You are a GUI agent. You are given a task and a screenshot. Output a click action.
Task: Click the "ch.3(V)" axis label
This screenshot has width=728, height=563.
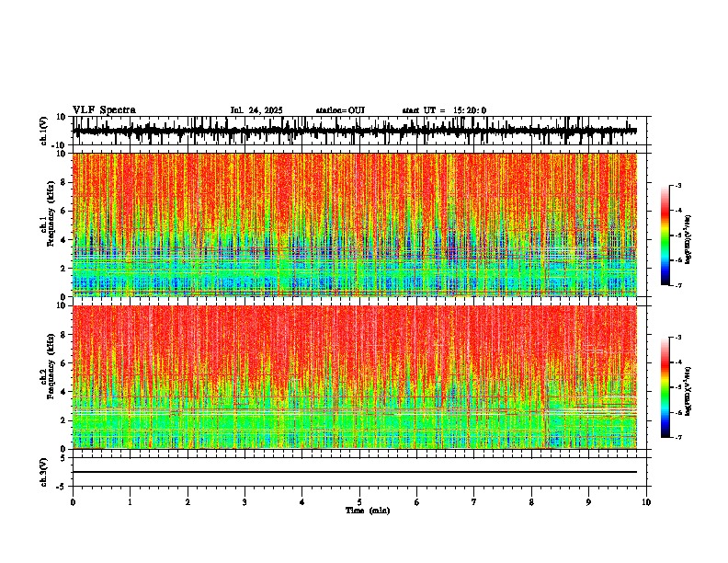pos(44,472)
